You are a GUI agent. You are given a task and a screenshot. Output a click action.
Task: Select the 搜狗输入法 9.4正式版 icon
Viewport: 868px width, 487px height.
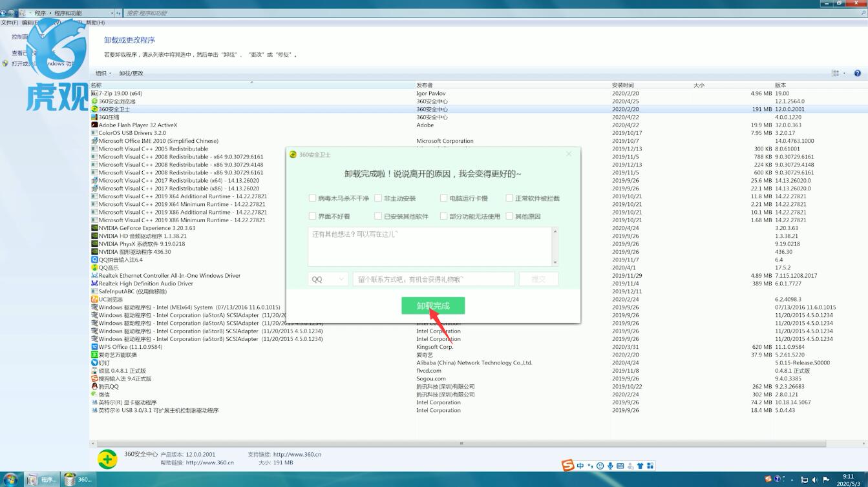(x=94, y=378)
